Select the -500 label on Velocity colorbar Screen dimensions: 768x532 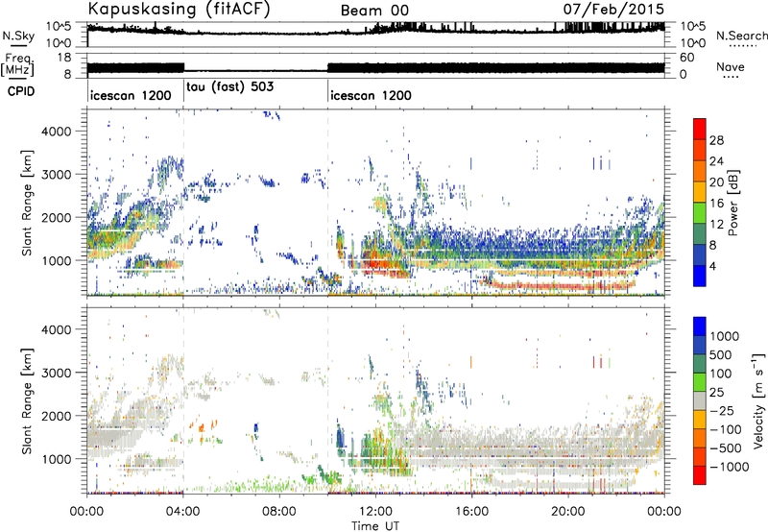click(x=726, y=448)
